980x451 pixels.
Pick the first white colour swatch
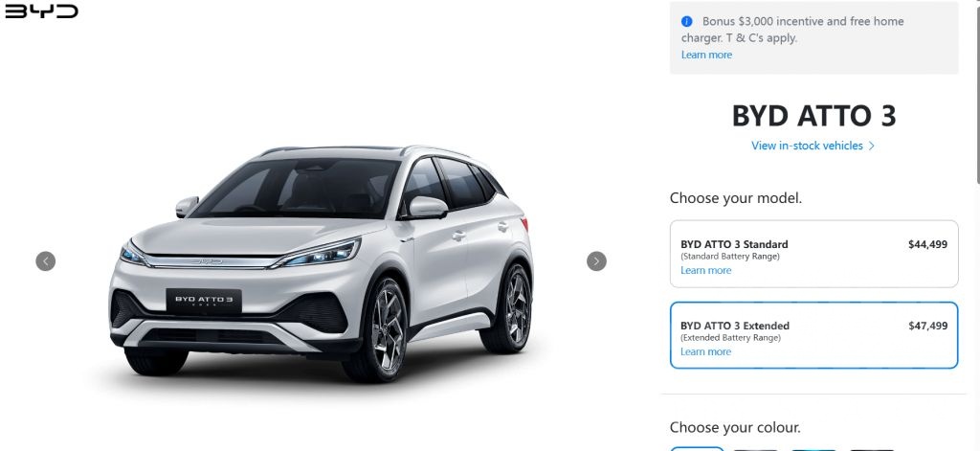click(697, 449)
